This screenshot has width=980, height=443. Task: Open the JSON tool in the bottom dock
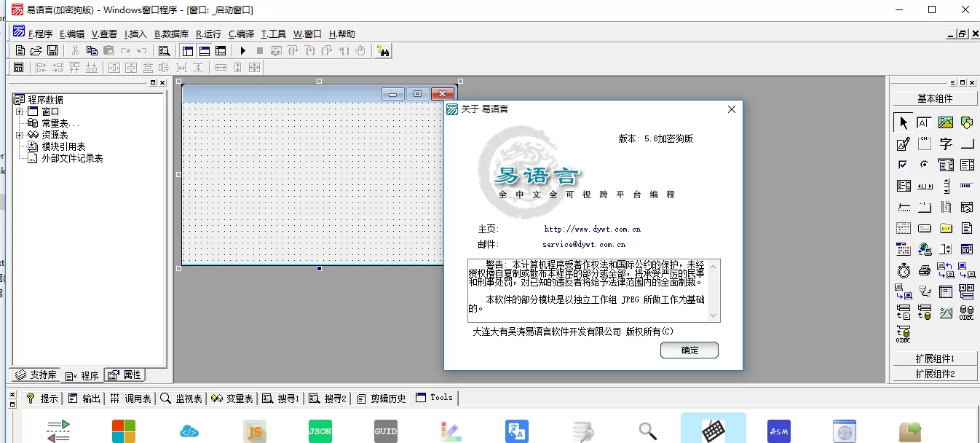click(x=320, y=431)
